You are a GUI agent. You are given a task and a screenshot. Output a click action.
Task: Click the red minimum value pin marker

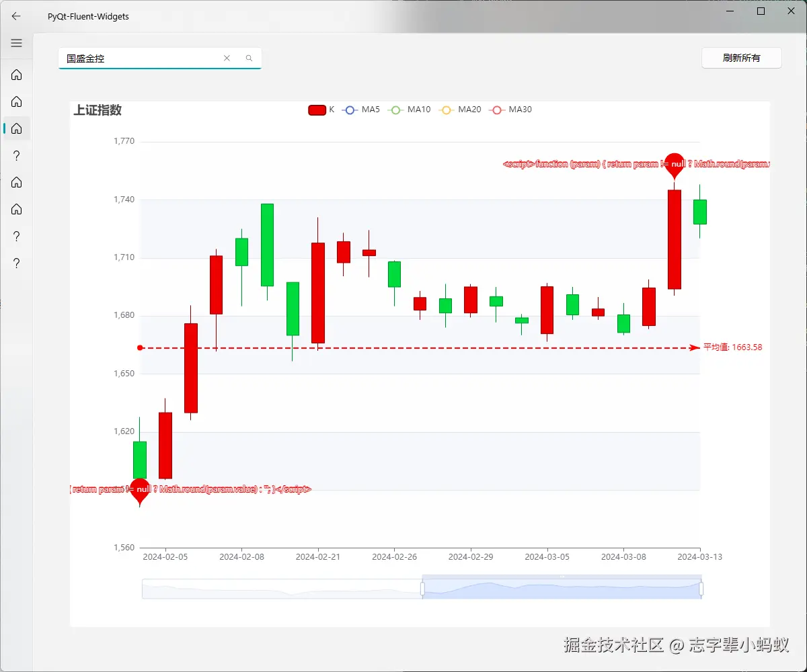(x=139, y=491)
